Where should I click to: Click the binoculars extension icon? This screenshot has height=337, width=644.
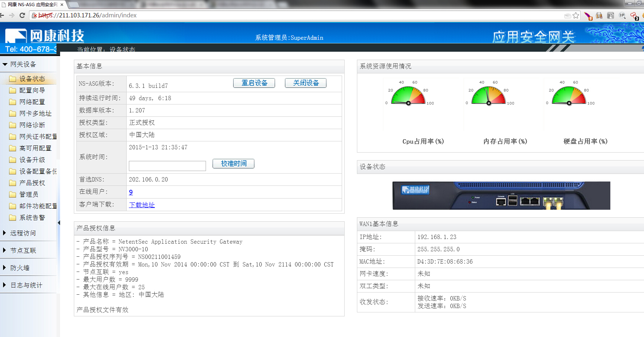click(599, 16)
